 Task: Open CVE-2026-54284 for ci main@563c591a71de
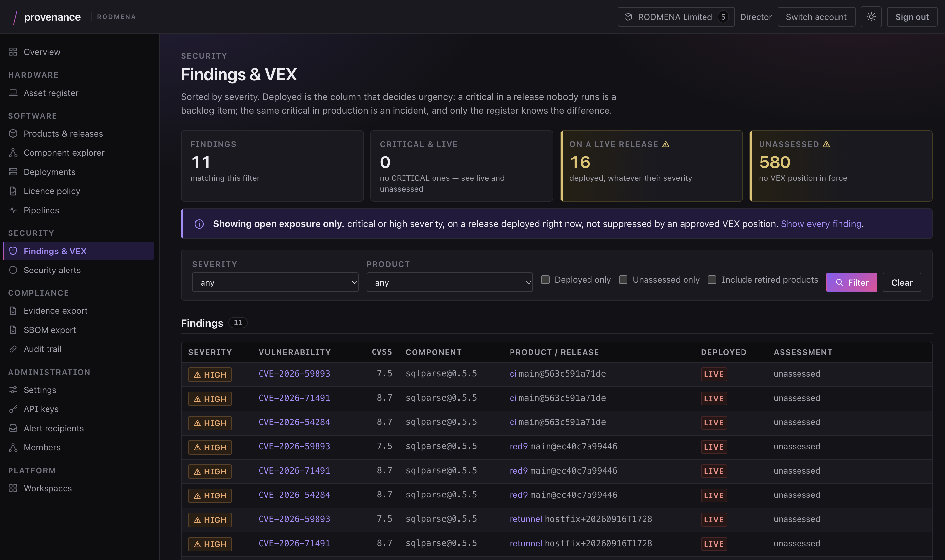pos(294,422)
